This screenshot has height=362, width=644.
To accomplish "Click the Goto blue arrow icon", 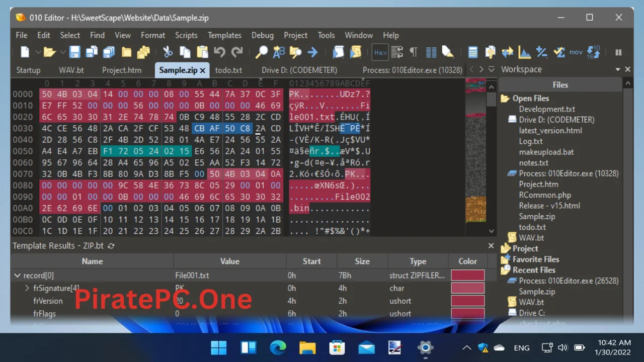I will 312,52.
